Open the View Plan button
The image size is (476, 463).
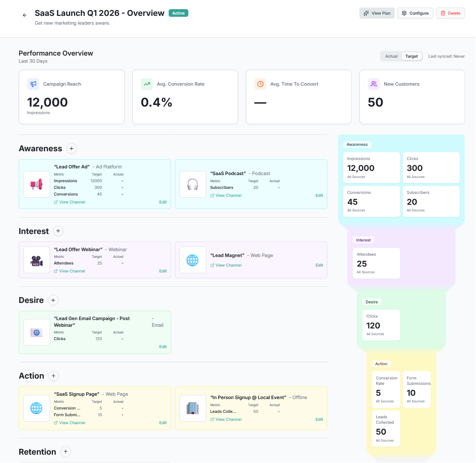377,13
